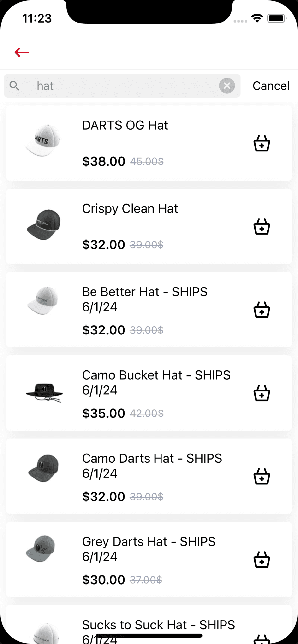This screenshot has width=298, height=644.
Task: Add Crispy Clean Hat to basket
Action: [x=262, y=226]
